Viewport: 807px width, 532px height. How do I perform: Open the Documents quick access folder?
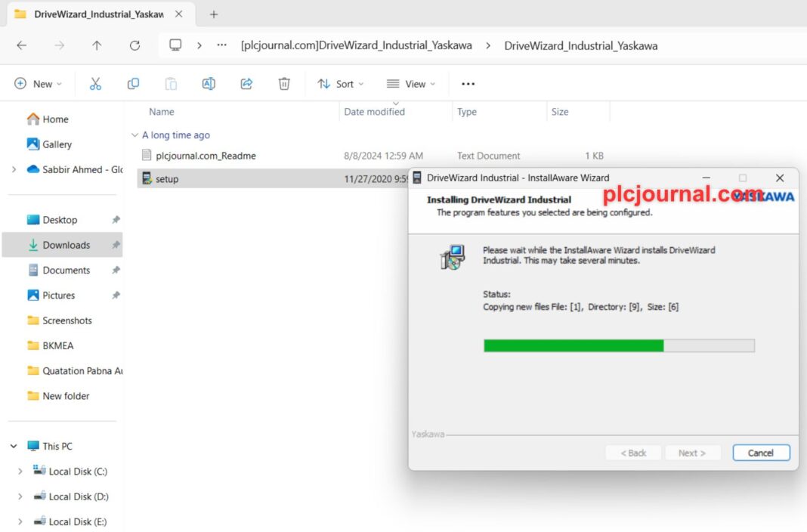[66, 270]
